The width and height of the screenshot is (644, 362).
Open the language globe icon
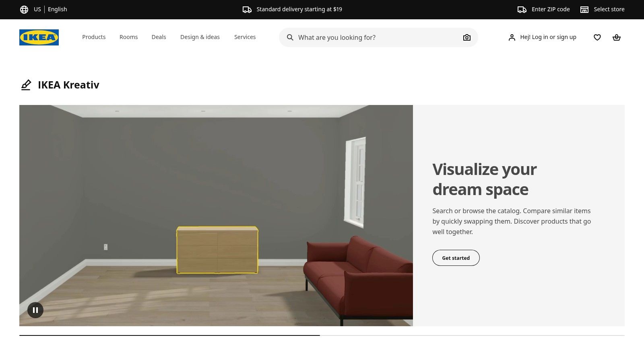click(x=25, y=9)
